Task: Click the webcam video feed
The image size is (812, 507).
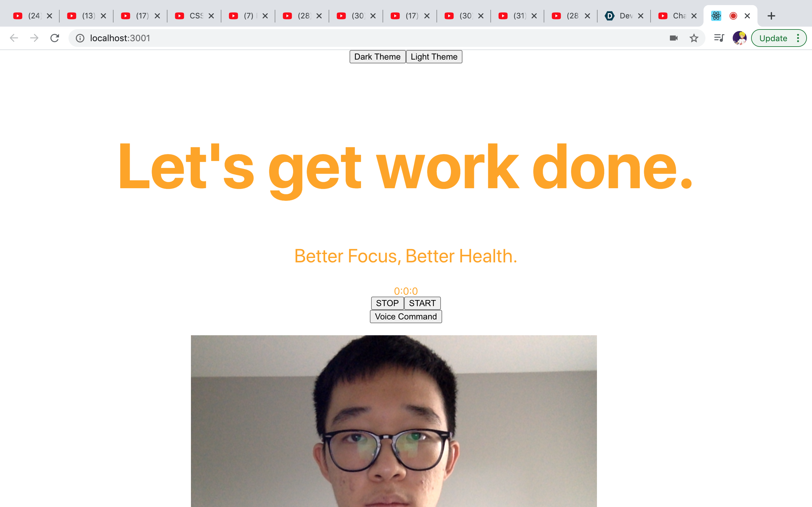Action: point(394,421)
